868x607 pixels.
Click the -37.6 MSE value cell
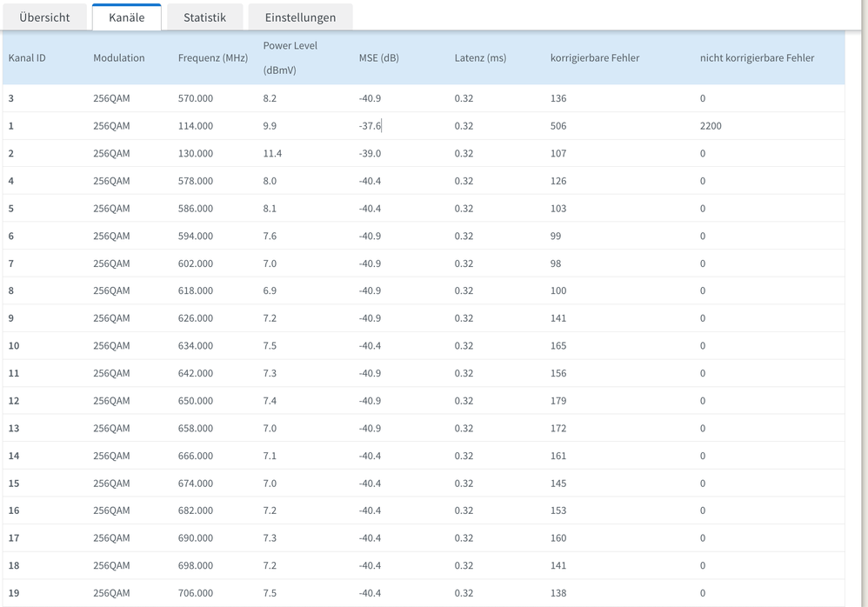[x=370, y=126]
